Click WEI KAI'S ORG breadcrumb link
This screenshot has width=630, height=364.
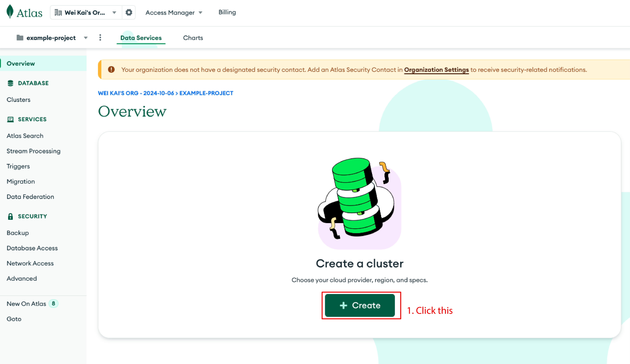[136, 93]
